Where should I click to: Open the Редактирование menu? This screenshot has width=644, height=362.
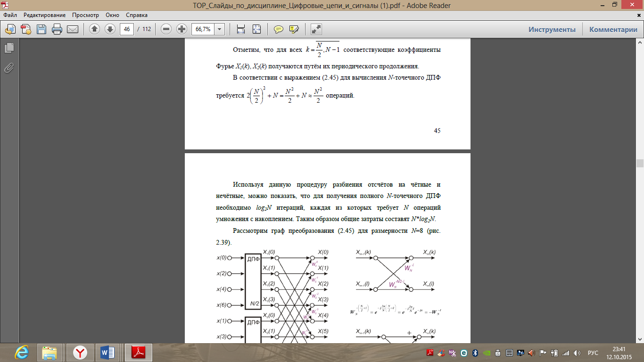44,15
